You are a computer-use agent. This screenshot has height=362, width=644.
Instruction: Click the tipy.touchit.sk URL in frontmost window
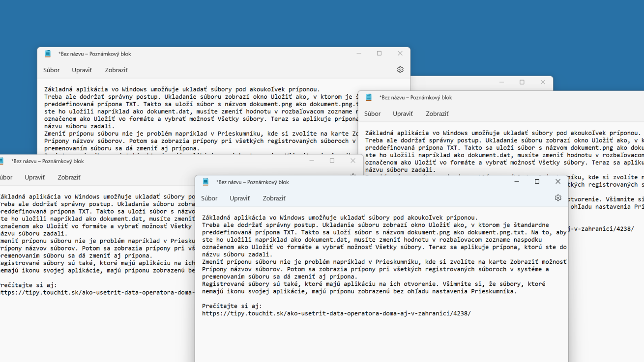(336, 313)
